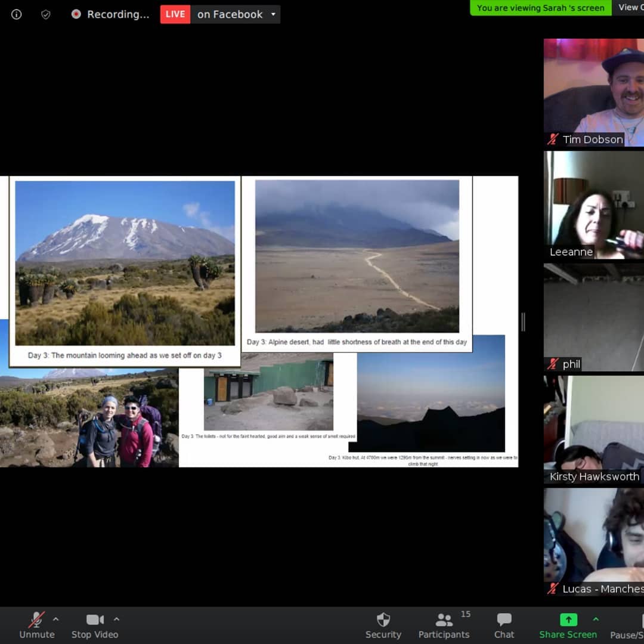Click 'You are viewing Sarah's screen' banner

540,8
